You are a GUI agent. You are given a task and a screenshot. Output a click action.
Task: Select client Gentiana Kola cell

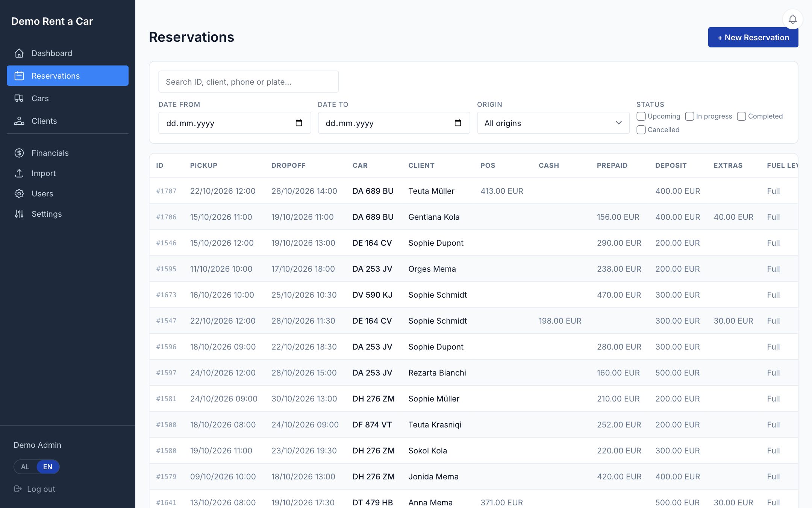(x=434, y=217)
